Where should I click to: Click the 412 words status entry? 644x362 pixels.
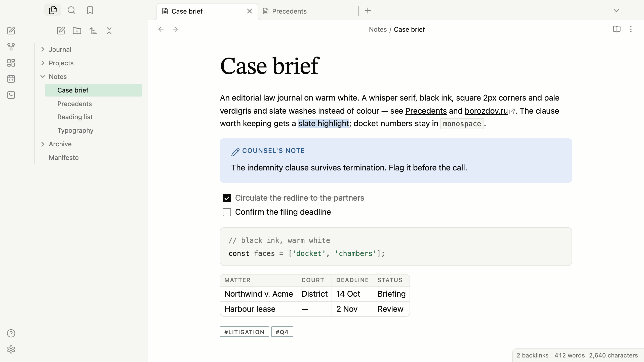point(570,355)
